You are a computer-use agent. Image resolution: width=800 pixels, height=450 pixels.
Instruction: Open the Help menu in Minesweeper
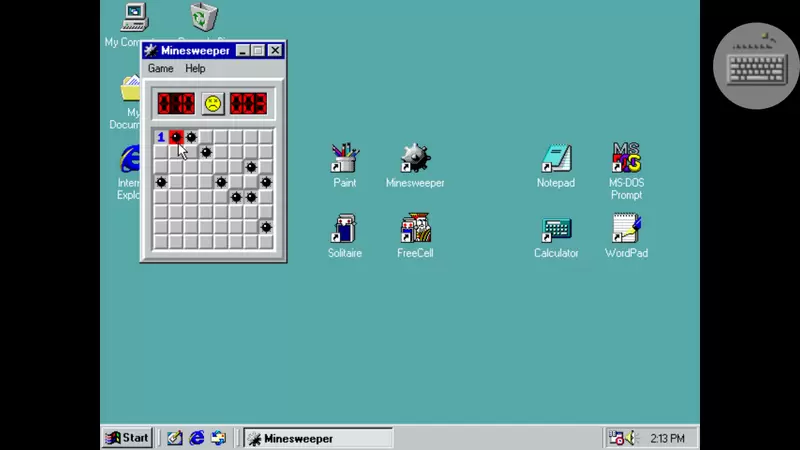(195, 69)
